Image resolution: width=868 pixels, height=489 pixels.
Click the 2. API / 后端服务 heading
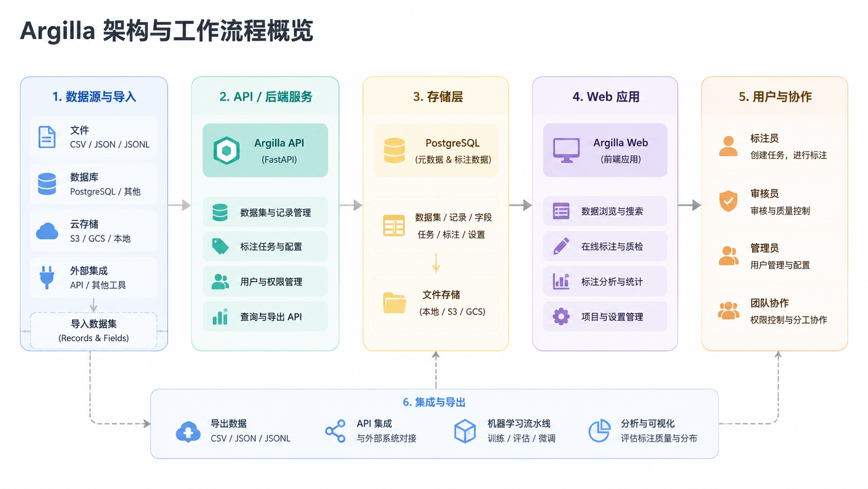click(266, 97)
